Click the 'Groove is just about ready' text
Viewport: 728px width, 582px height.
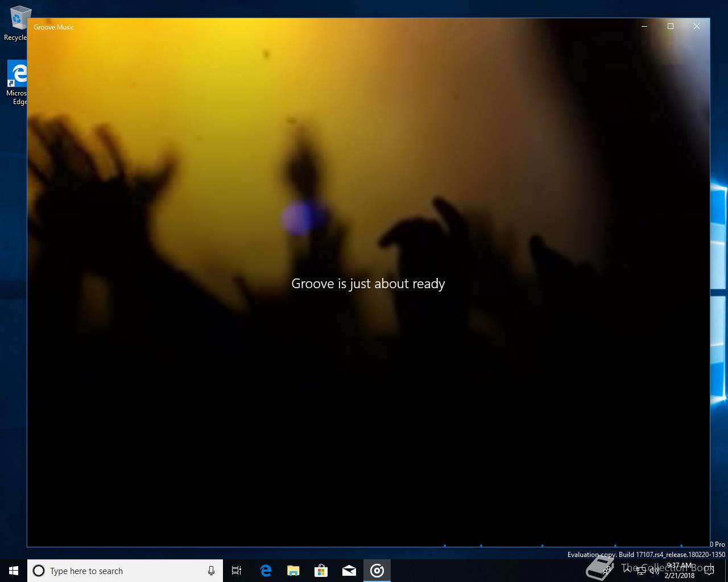point(368,284)
